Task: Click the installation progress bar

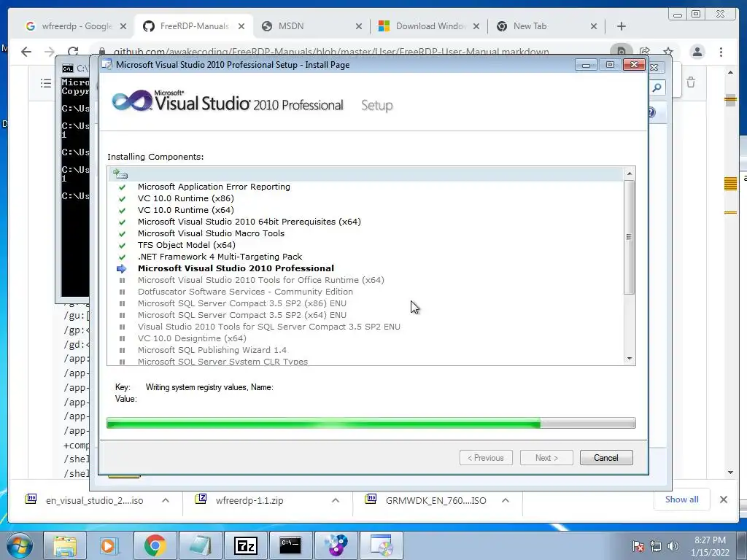Action: [371, 423]
